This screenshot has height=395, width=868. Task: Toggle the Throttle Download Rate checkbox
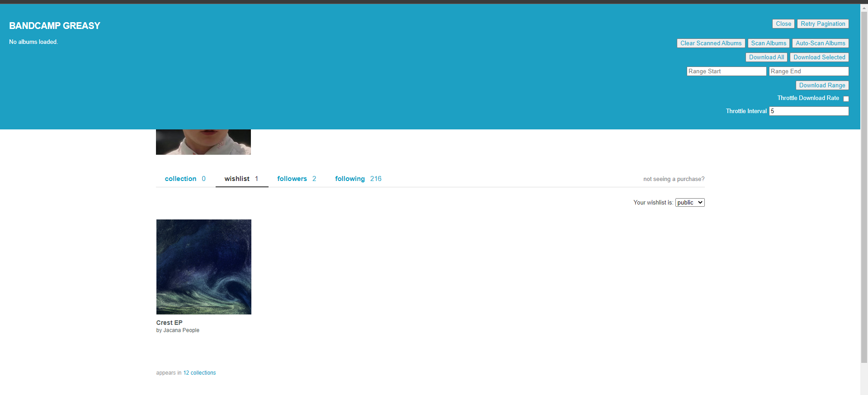click(846, 99)
